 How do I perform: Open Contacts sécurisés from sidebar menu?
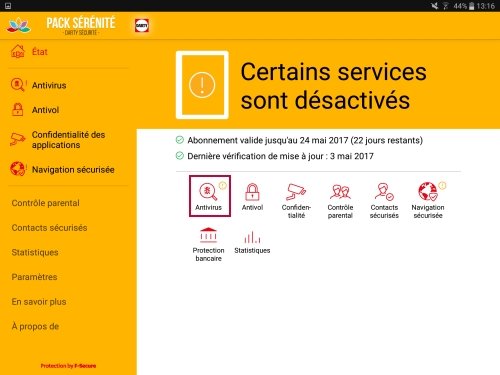(49, 228)
